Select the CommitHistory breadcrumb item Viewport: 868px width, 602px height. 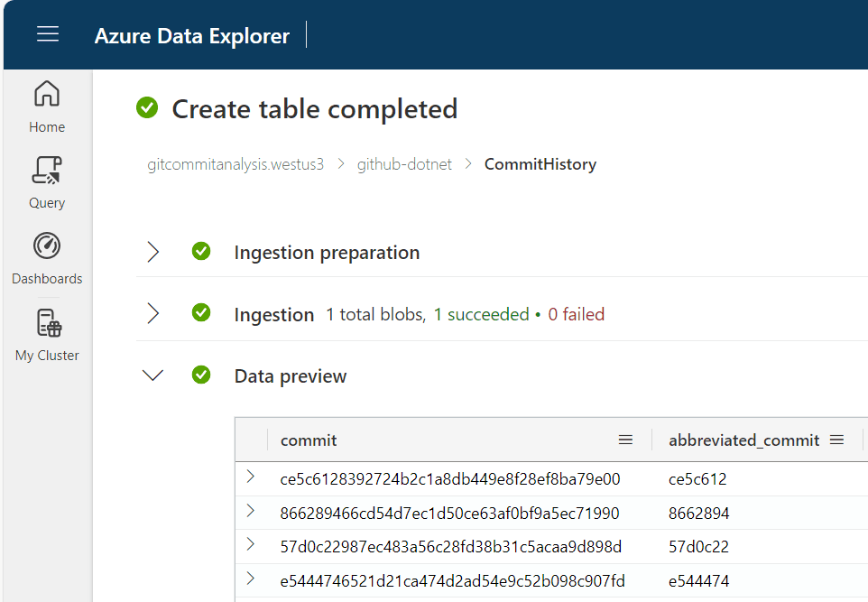[540, 163]
